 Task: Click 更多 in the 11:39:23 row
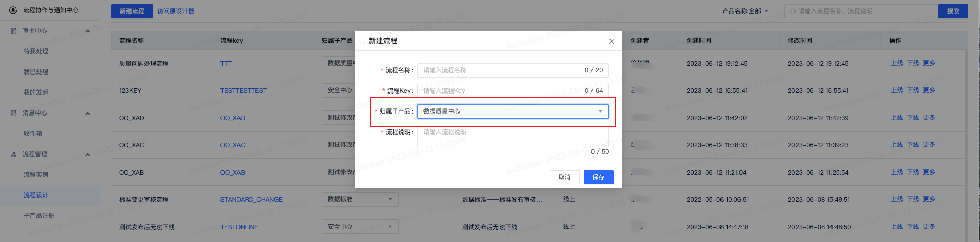pyautogui.click(x=929, y=145)
